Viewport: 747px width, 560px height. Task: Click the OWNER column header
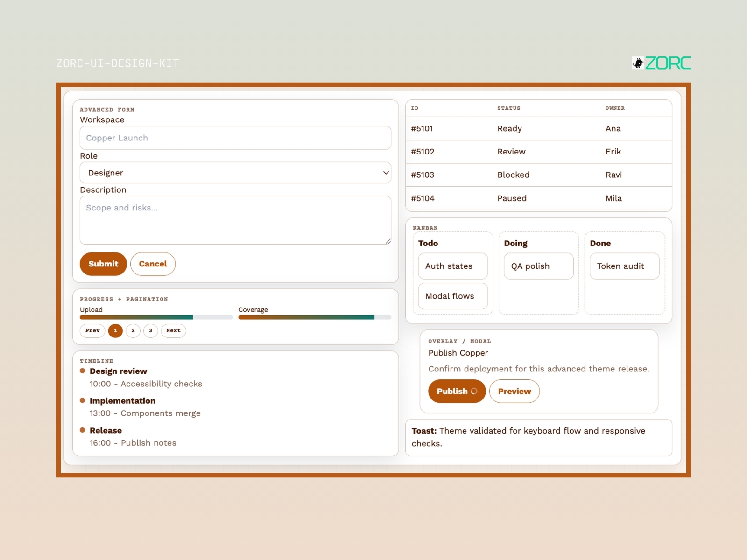click(615, 108)
